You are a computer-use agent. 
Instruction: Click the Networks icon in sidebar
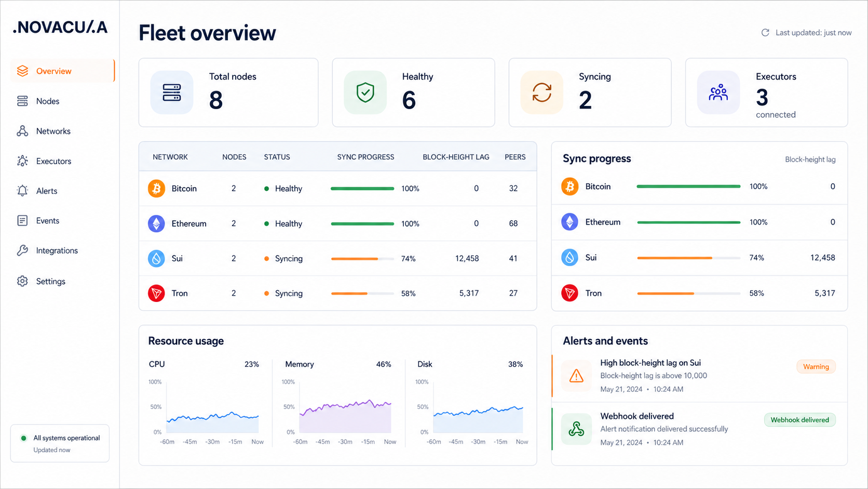point(22,131)
